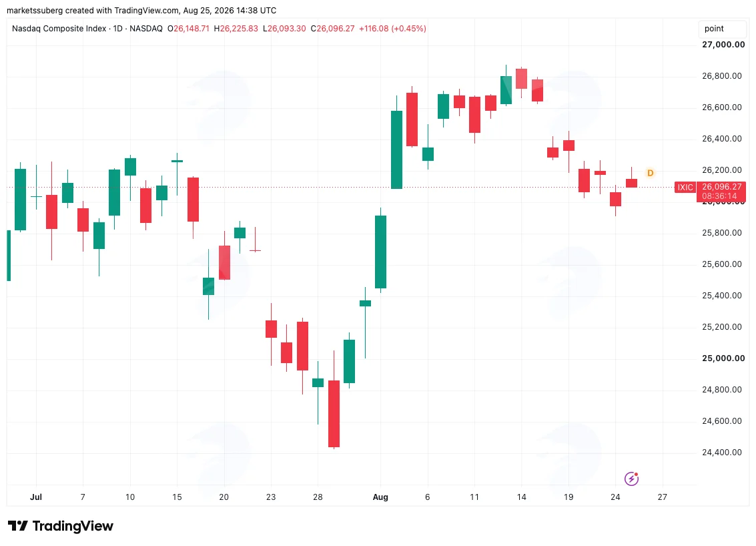Click the NASDAQ exchange label

[146, 29]
